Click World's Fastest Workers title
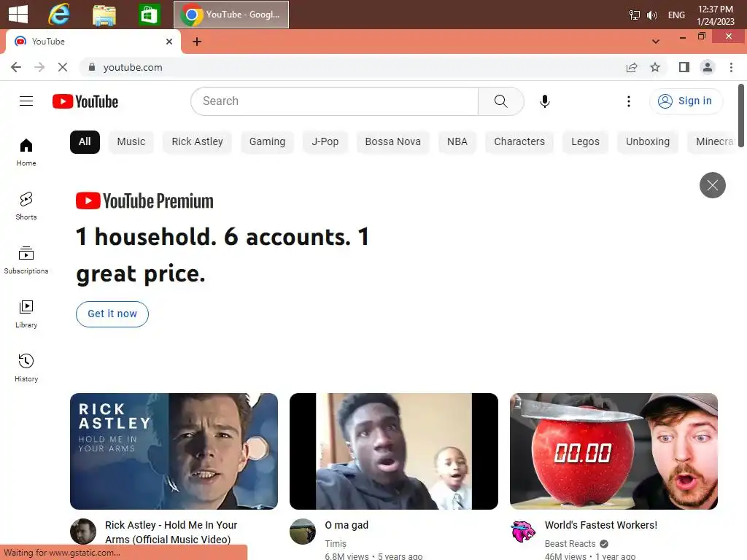 601,525
